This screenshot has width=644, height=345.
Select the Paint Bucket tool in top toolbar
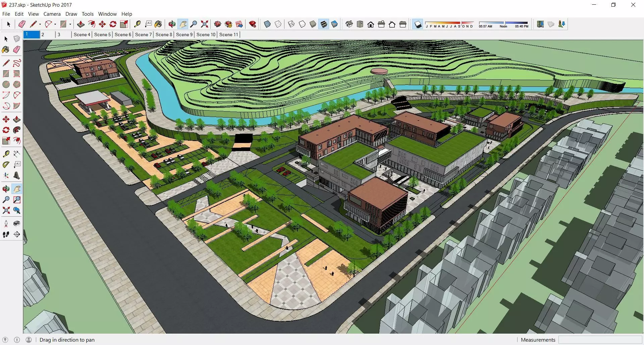(158, 24)
